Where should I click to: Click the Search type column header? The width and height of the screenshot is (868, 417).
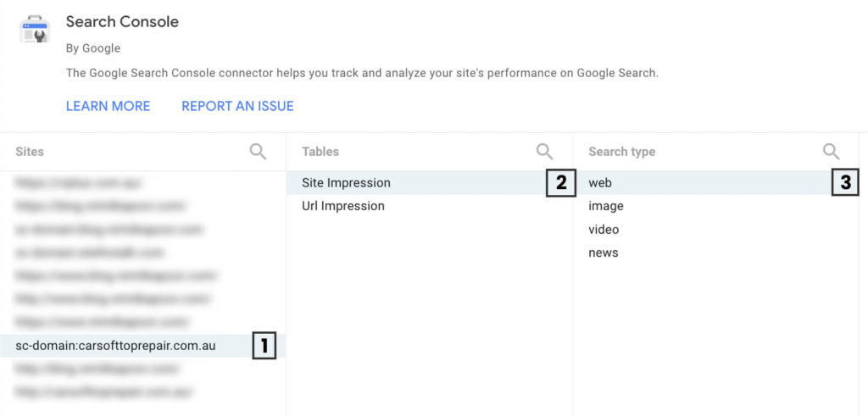621,152
